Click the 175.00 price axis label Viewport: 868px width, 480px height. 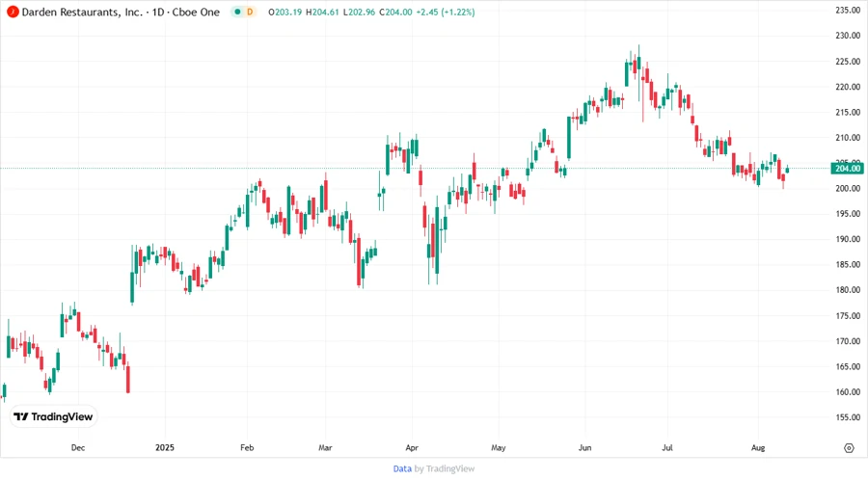pyautogui.click(x=848, y=316)
